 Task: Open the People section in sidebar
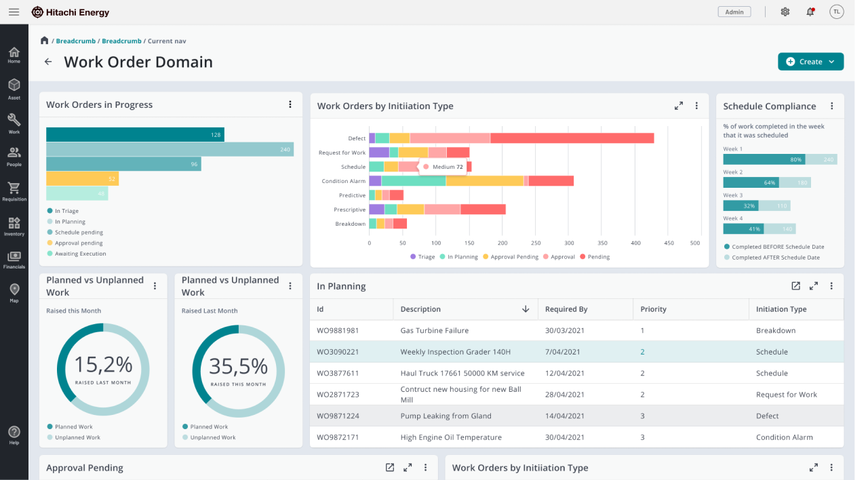click(x=14, y=155)
